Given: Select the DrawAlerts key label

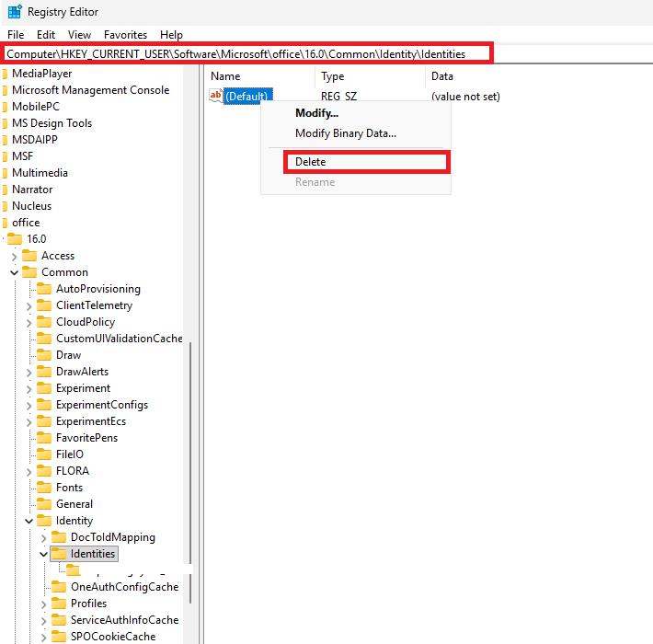Looking at the screenshot, I should tap(82, 372).
